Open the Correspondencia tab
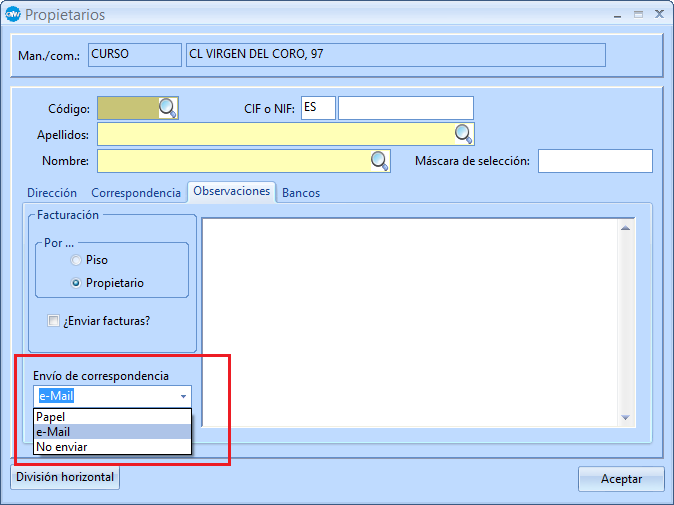Screen dimensions: 674x505 tap(136, 193)
